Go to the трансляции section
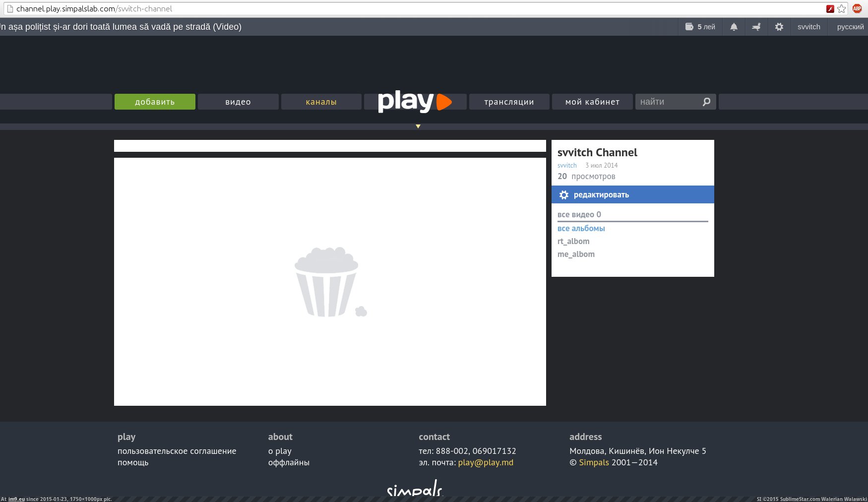The width and height of the screenshot is (868, 502). click(509, 102)
